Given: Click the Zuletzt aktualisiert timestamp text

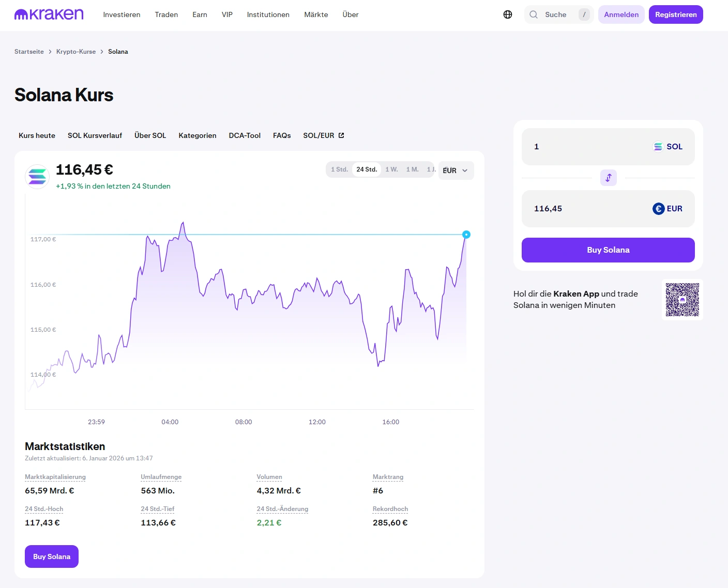Looking at the screenshot, I should (x=89, y=458).
